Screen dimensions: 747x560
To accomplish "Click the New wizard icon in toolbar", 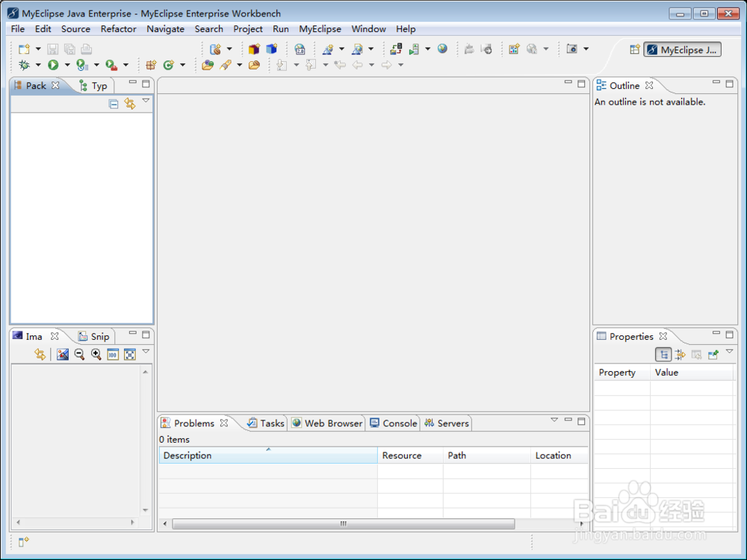I will click(x=24, y=49).
